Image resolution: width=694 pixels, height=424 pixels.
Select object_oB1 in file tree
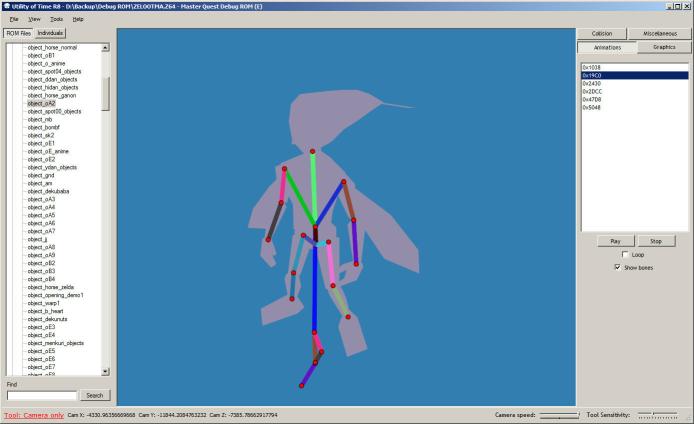click(x=41, y=55)
